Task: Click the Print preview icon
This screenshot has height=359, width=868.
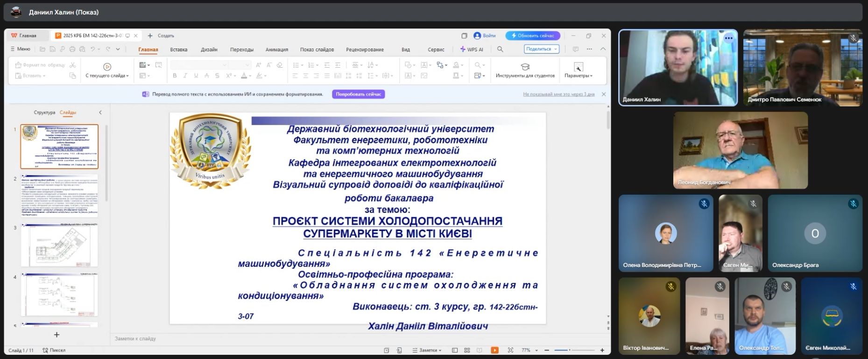Action: coord(82,49)
